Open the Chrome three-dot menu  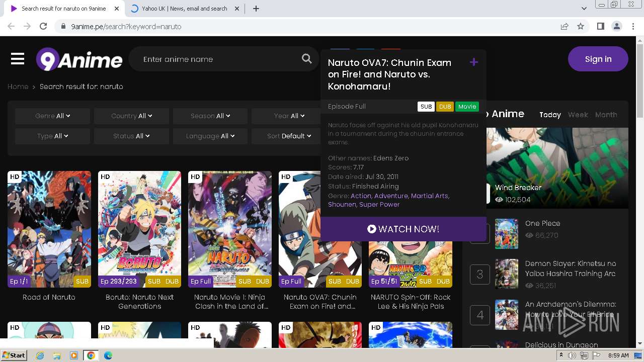633,26
